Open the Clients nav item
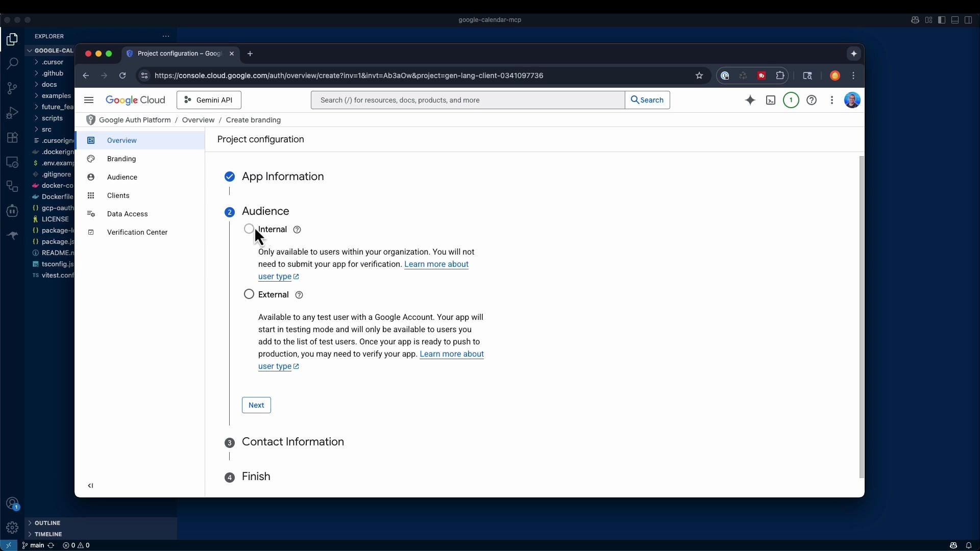 [140, 195]
